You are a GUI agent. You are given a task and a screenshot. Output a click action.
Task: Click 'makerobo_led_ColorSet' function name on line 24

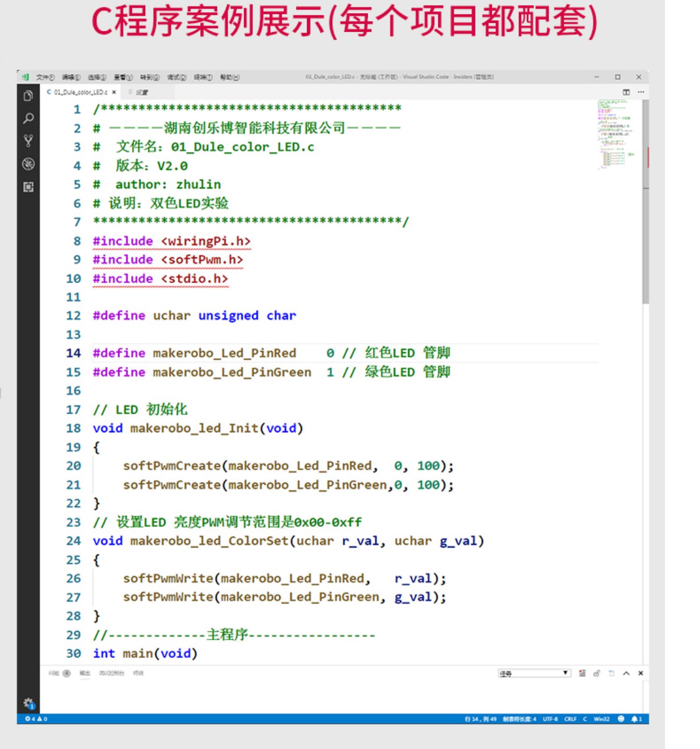(x=210, y=541)
